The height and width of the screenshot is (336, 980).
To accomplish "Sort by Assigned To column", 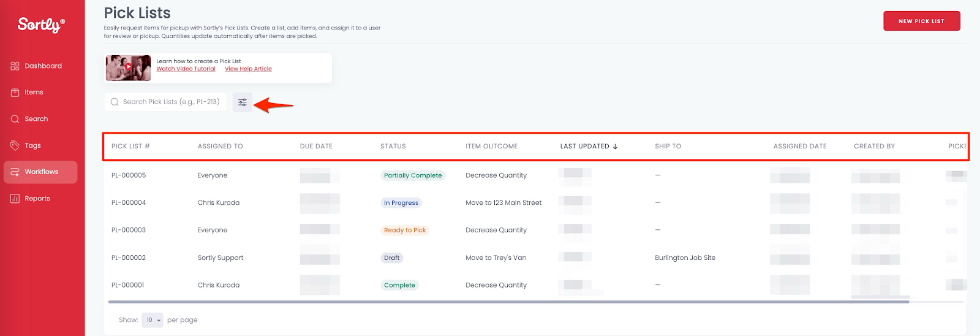I will pyautogui.click(x=221, y=147).
